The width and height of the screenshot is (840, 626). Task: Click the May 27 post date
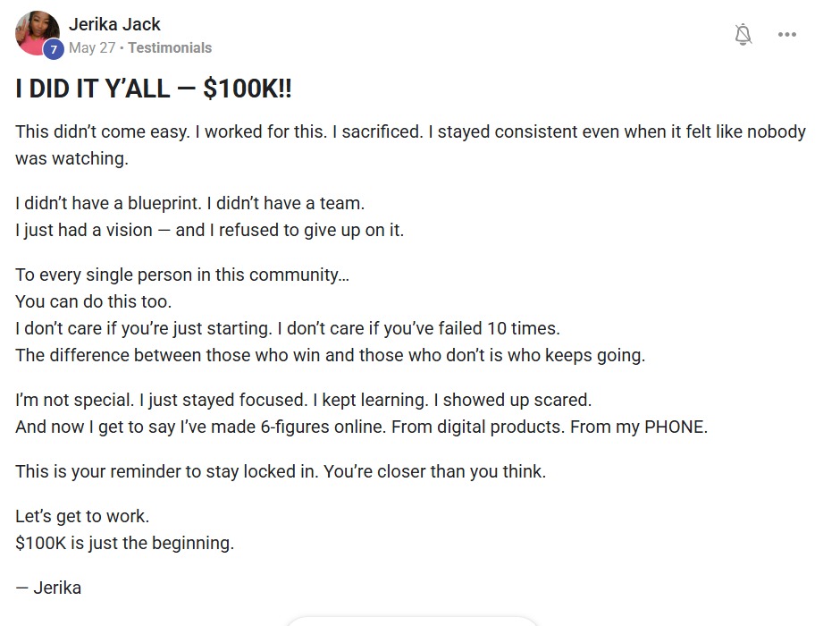(92, 47)
